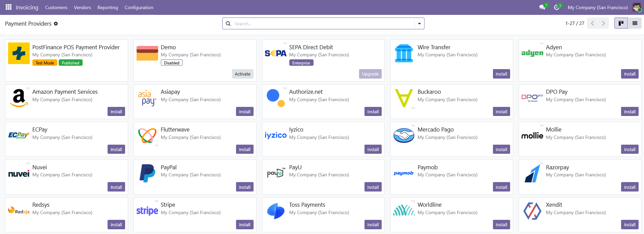Click the Xendit logo
Viewport: 644px width, 234px height.
pos(532,211)
